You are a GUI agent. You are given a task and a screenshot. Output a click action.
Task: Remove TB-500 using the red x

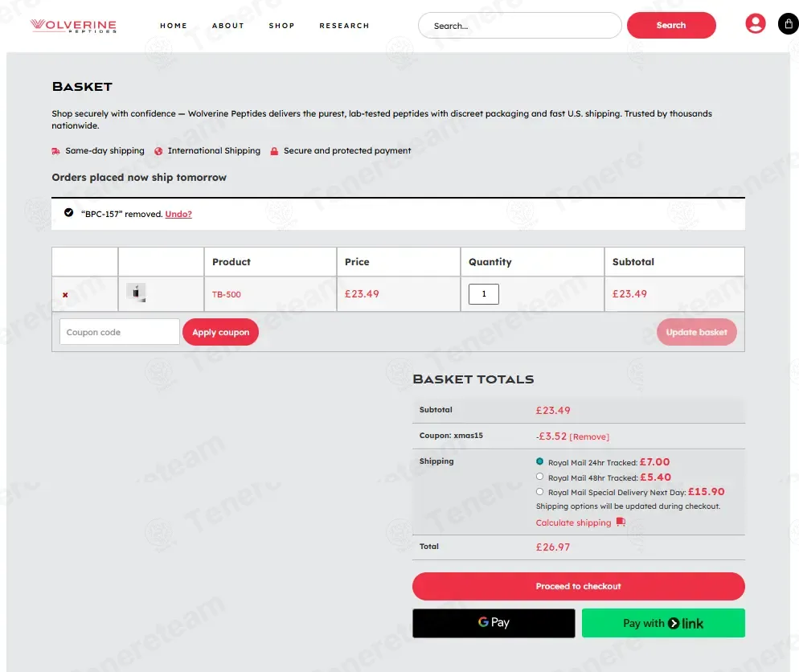point(65,295)
